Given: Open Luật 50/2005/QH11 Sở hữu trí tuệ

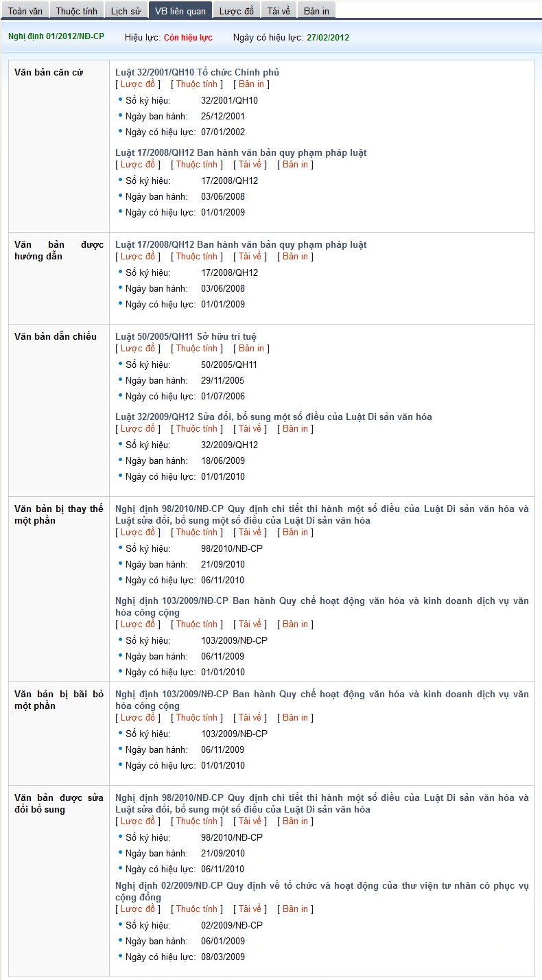Looking at the screenshot, I should pos(185,336).
